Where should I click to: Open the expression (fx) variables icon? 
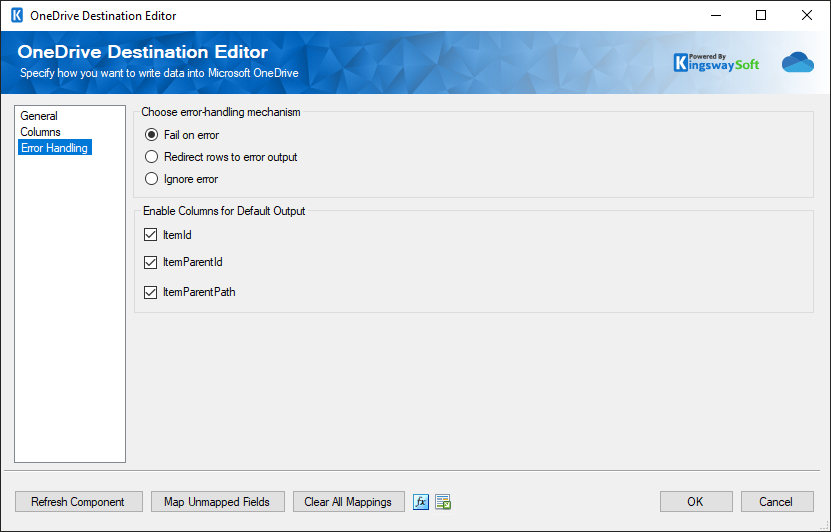pyautogui.click(x=421, y=502)
